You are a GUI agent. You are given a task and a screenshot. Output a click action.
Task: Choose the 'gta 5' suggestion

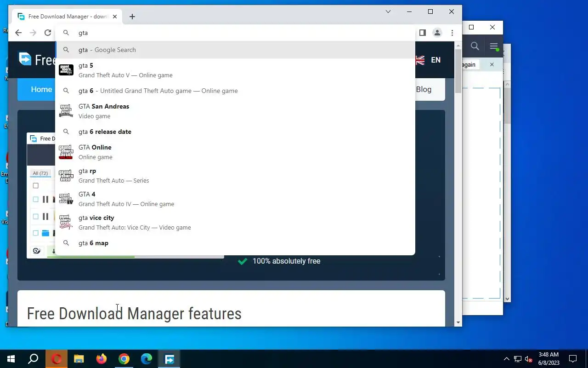[x=235, y=70]
